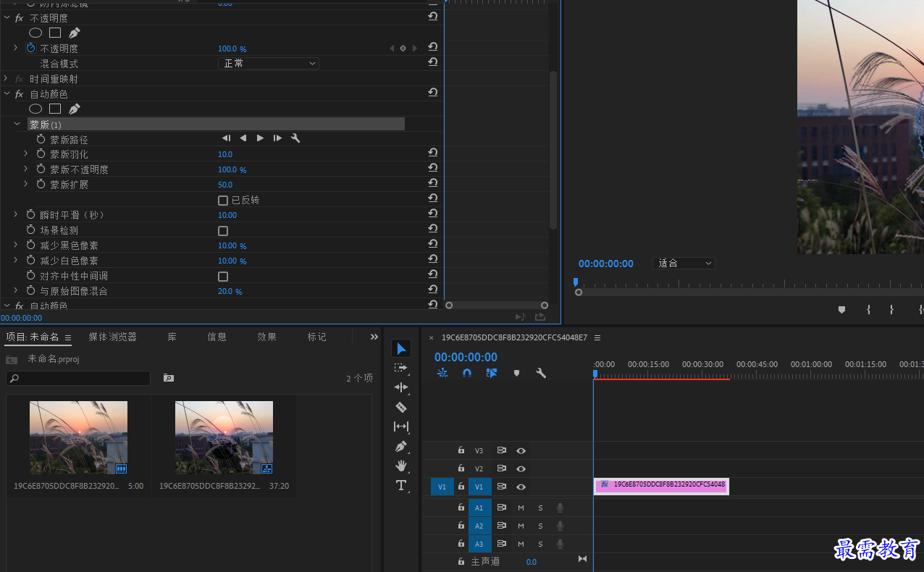Select the Track Select Forward tool

tap(401, 368)
